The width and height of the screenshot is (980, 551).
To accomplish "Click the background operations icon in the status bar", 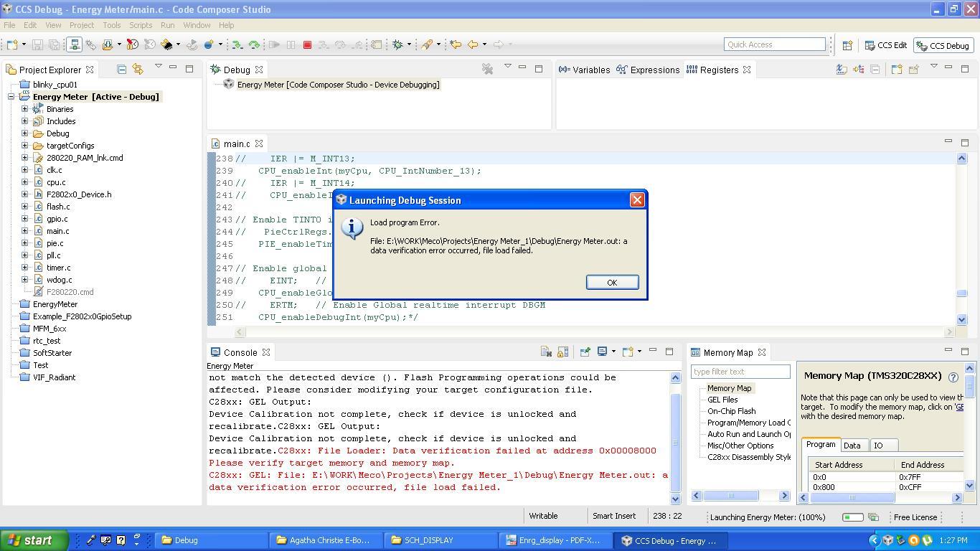I will click(873, 517).
